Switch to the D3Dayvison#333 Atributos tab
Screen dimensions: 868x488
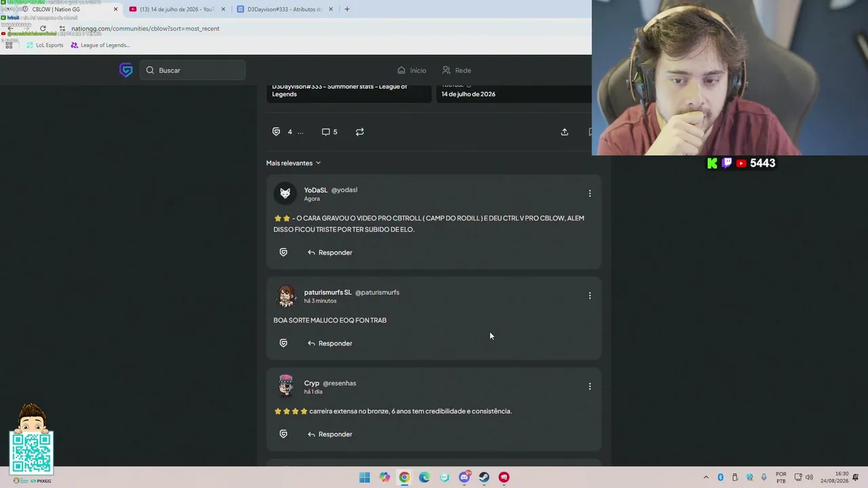pos(285,9)
